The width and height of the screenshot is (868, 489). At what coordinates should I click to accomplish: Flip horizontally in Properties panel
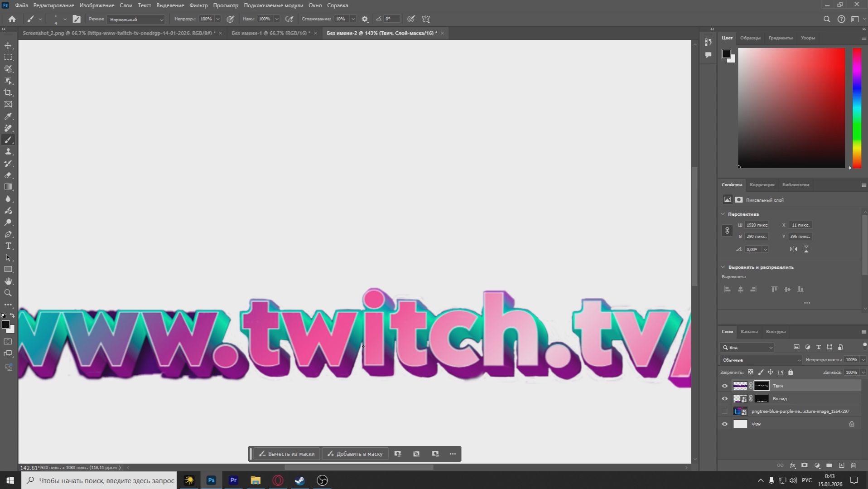pyautogui.click(x=793, y=249)
